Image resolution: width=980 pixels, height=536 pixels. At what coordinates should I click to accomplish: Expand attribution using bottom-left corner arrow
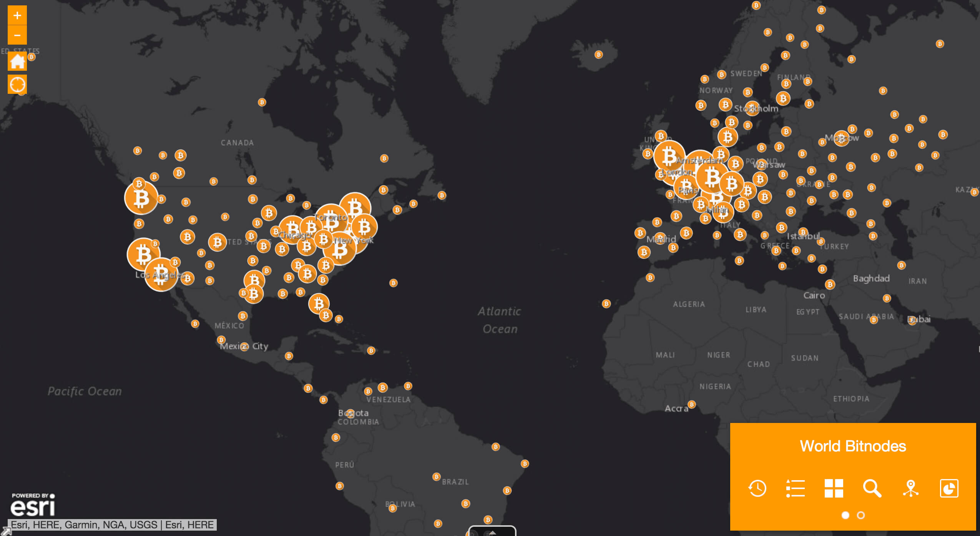[x=5, y=531]
